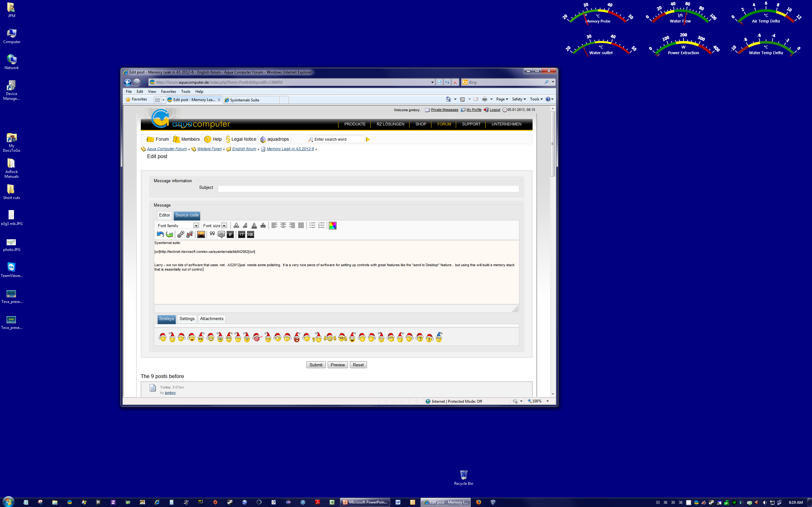The image size is (812, 507).
Task: Click the remove link icon
Action: tap(190, 234)
